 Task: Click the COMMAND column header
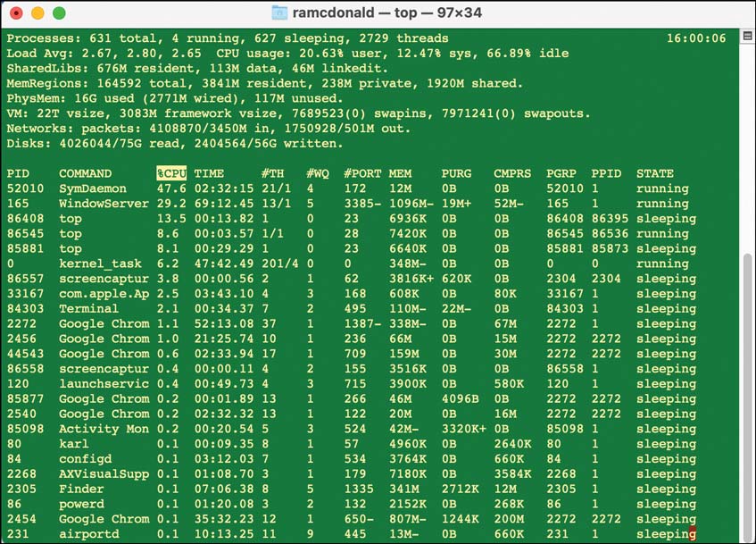(86, 173)
